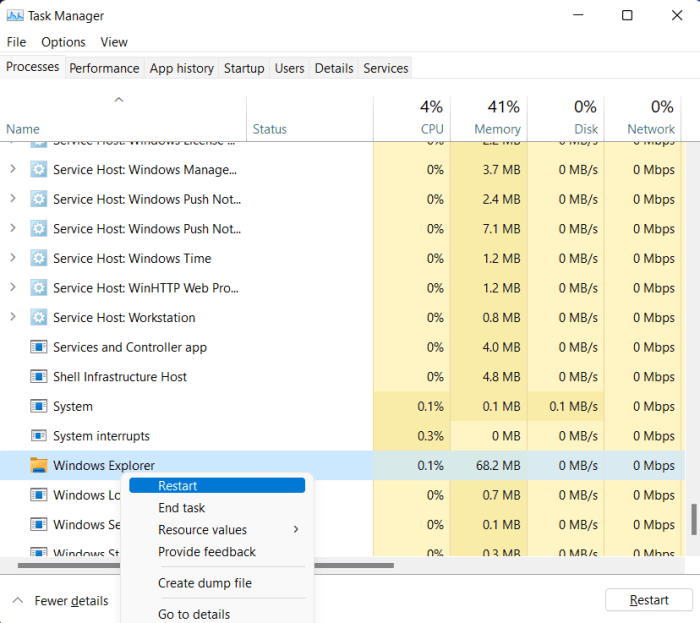Click the horizontal scrollbar thumb below the list
This screenshot has width=700, height=623.
[206, 565]
